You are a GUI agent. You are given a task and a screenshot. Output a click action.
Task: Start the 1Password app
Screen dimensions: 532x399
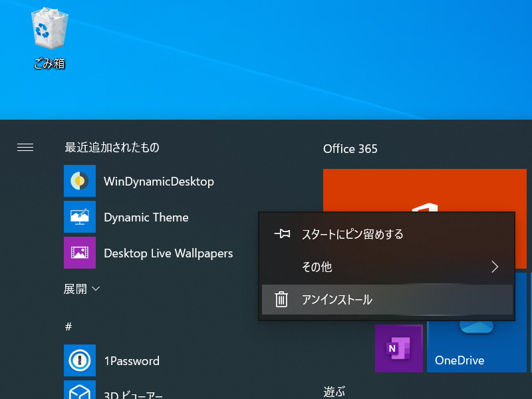click(80, 360)
